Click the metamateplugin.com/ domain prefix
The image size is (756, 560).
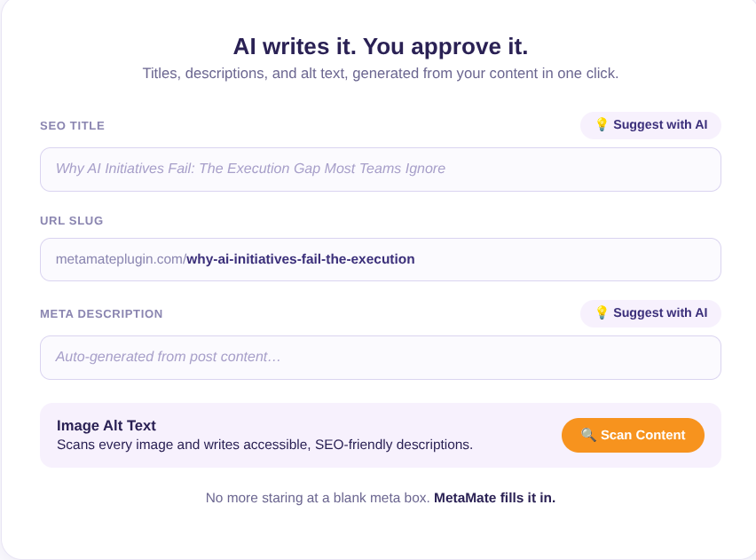pyautogui.click(x=121, y=259)
